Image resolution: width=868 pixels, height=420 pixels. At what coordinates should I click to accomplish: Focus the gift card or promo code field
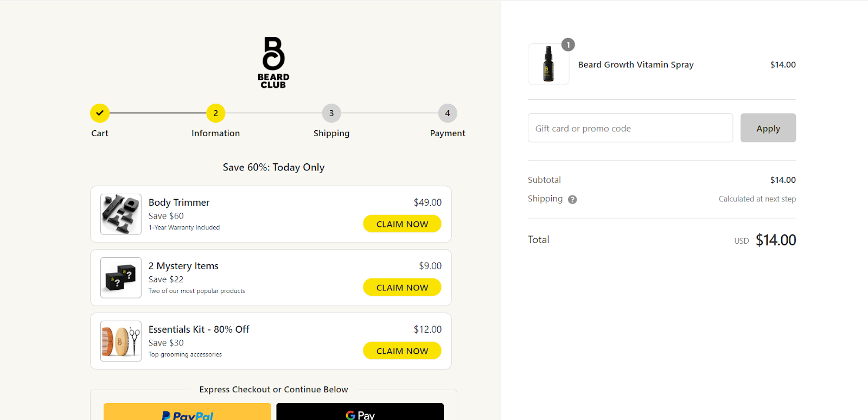point(630,128)
